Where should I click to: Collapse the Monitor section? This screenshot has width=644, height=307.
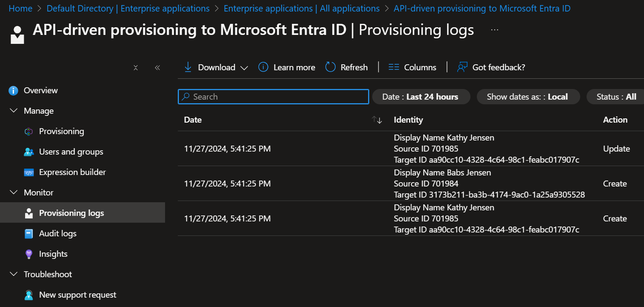14,192
